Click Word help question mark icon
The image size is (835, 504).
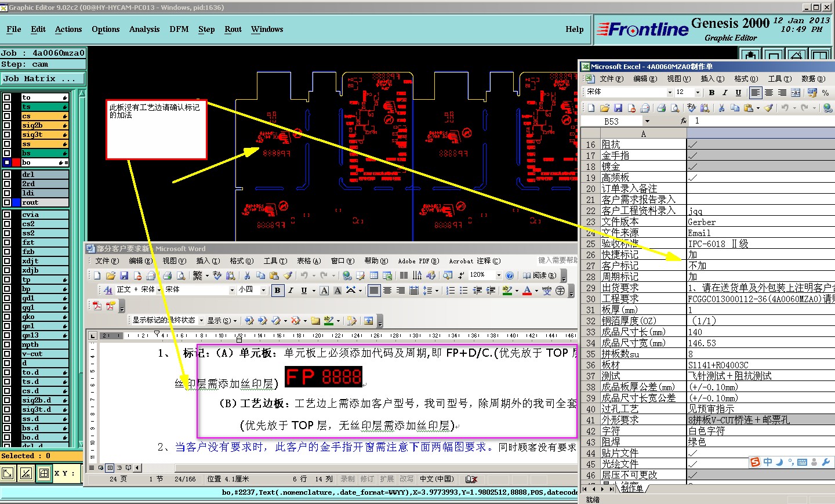[x=510, y=275]
